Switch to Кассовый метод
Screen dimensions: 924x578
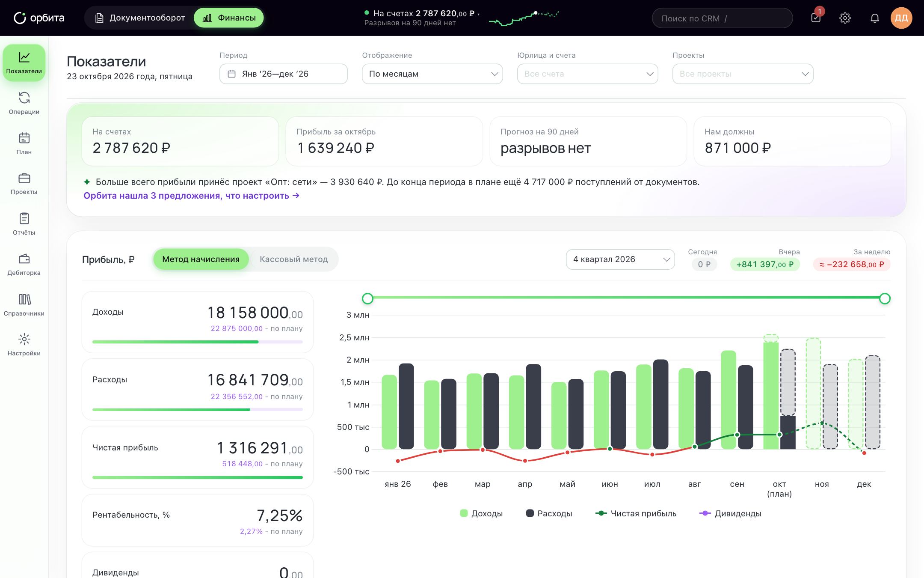[293, 259]
